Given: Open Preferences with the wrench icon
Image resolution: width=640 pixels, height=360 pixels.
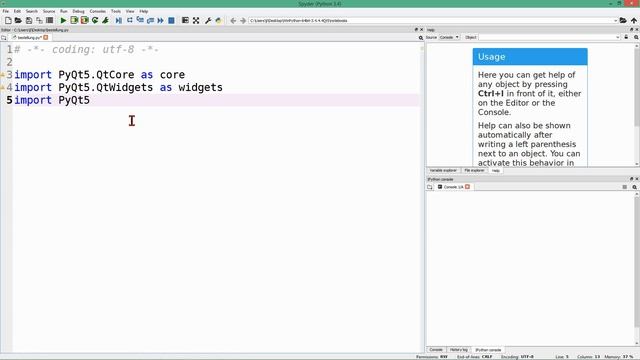Looking at the screenshot, I should point(208,20).
